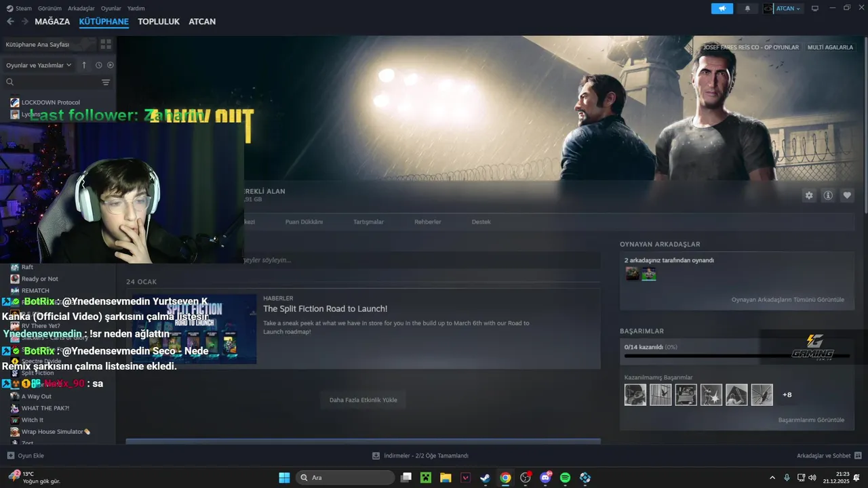The width and height of the screenshot is (868, 488).
Task: Open the notifications bell
Action: tap(747, 8)
